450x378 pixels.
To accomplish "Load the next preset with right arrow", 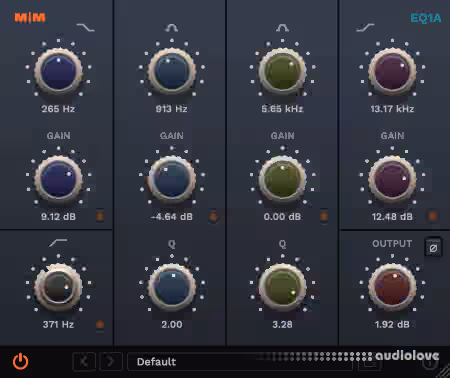I will click(x=111, y=361).
